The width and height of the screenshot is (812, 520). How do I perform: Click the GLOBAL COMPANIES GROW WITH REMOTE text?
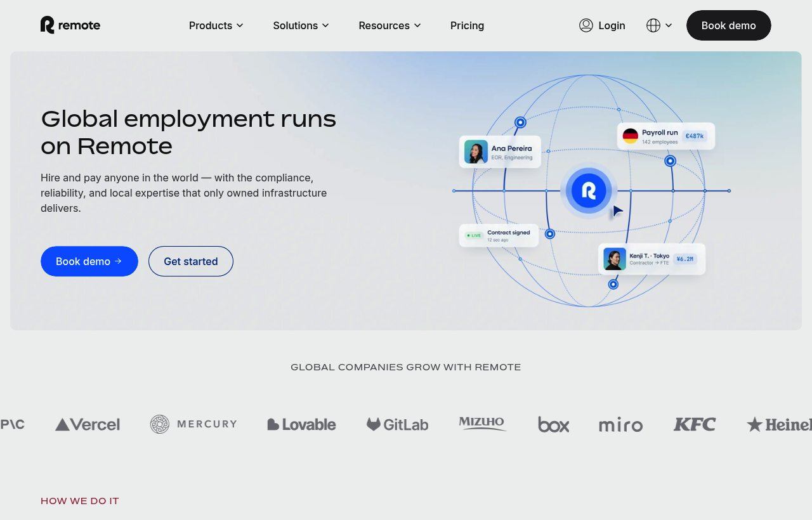[x=406, y=367]
